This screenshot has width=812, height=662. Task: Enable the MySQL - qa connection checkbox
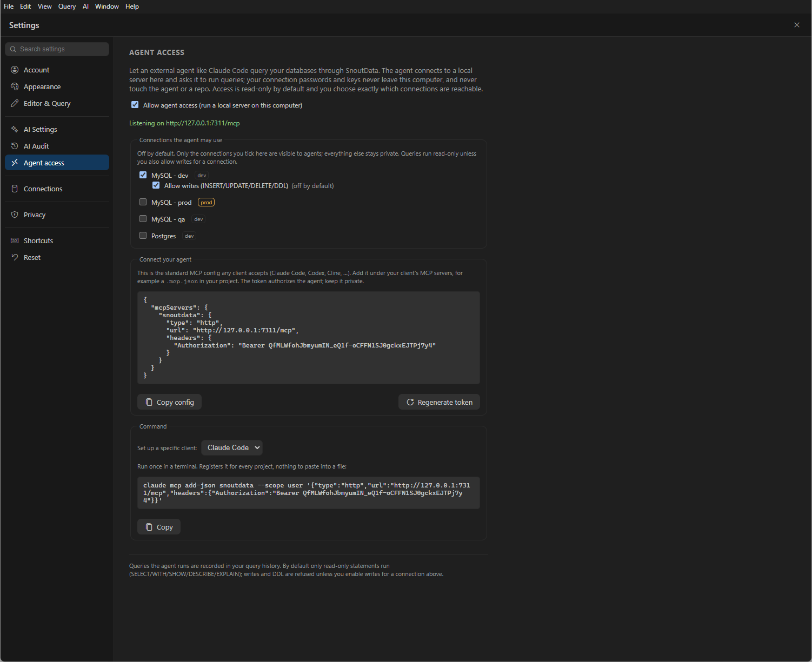point(143,219)
